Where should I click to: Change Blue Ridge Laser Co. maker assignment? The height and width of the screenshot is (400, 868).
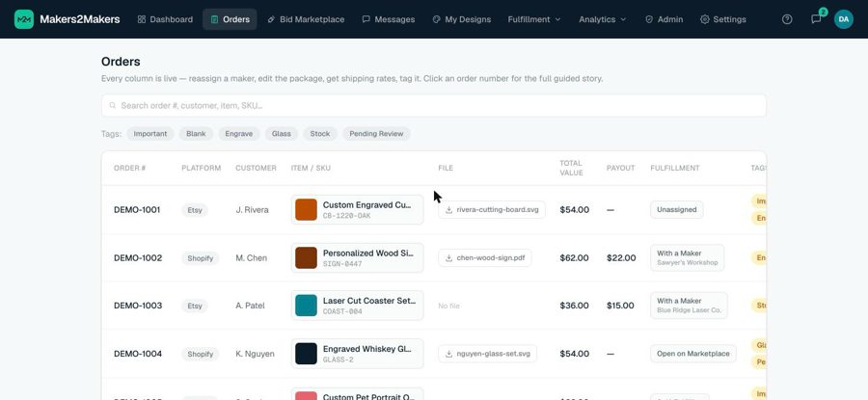click(689, 306)
